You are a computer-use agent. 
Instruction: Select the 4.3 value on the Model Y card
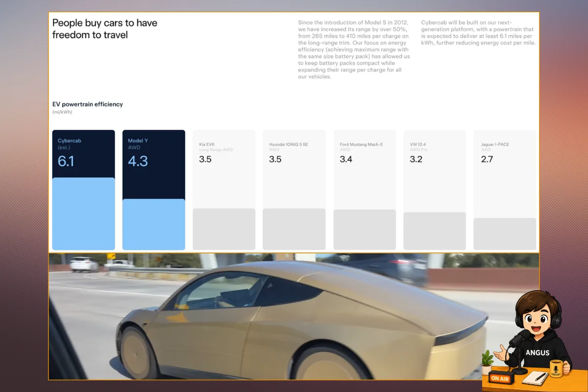click(x=138, y=161)
